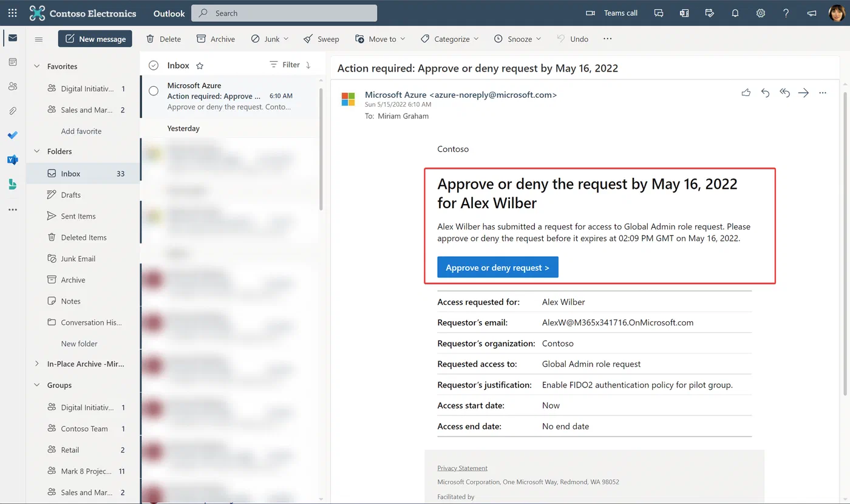Open the Help question mark
The image size is (850, 504).
(786, 13)
